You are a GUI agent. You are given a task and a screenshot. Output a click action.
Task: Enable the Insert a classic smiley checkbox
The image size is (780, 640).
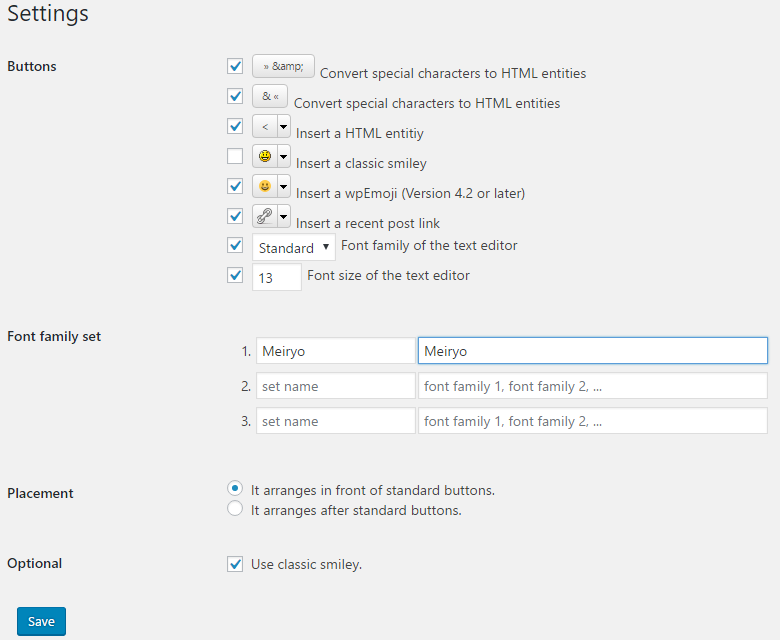[x=235, y=156]
